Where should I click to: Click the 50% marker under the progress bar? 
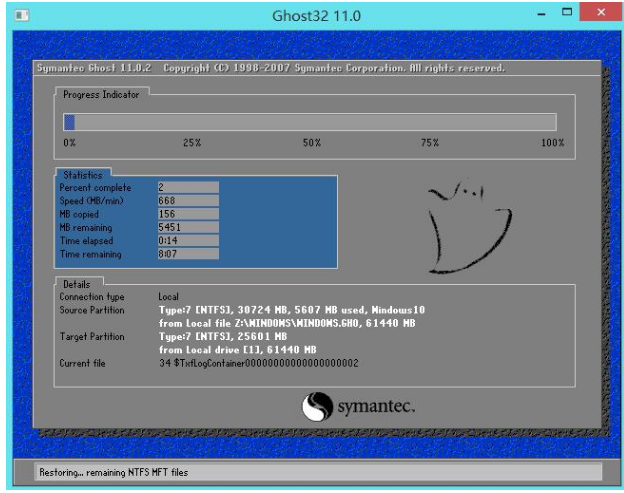click(311, 144)
